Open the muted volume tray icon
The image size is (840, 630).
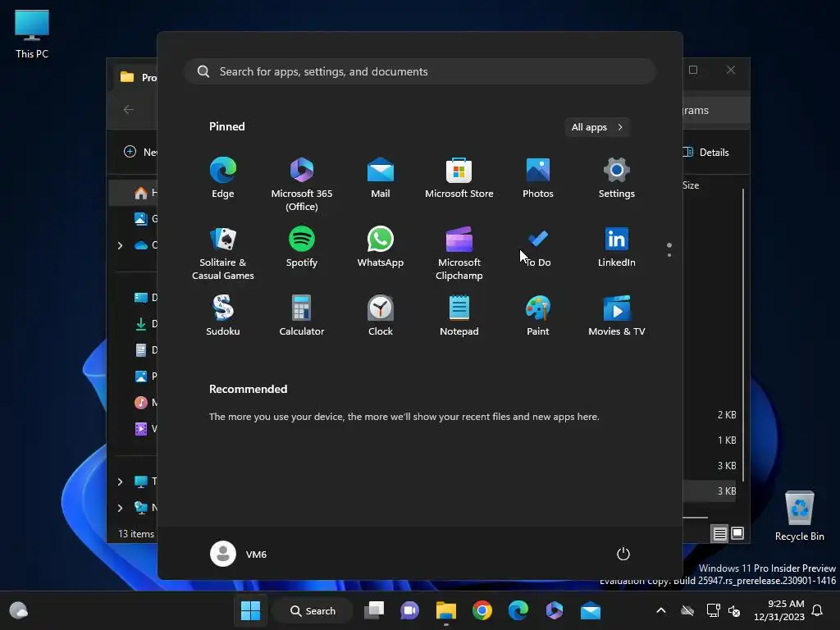pyautogui.click(x=734, y=610)
